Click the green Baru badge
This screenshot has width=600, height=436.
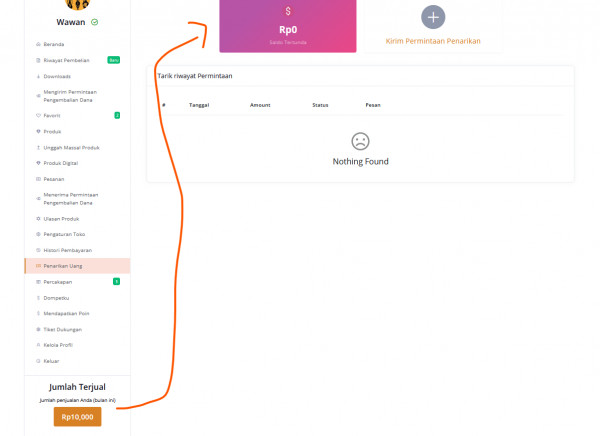(x=114, y=60)
